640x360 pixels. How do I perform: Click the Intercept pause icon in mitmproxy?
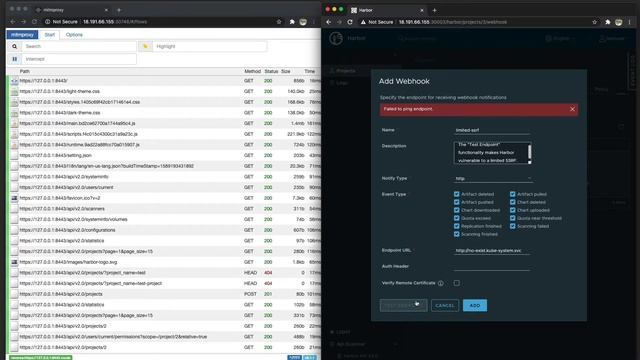pyautogui.click(x=14, y=59)
